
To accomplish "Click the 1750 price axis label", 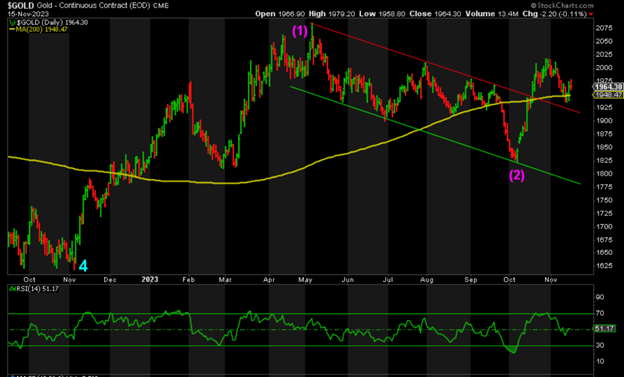I will pyautogui.click(x=604, y=200).
